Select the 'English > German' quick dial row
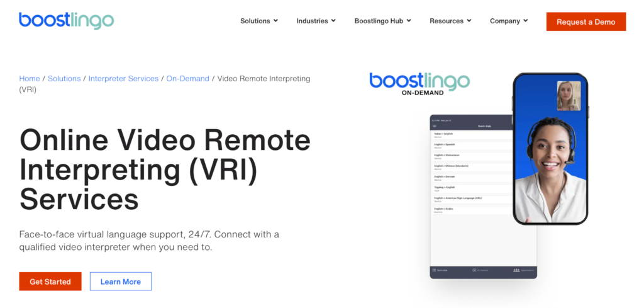 pyautogui.click(x=472, y=178)
